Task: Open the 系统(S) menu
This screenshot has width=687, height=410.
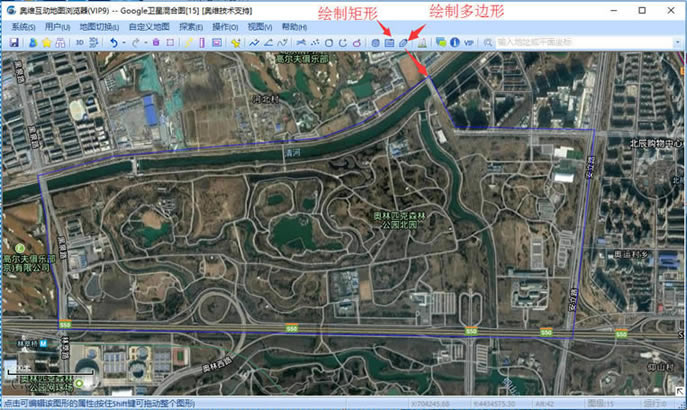Action: pyautogui.click(x=23, y=27)
